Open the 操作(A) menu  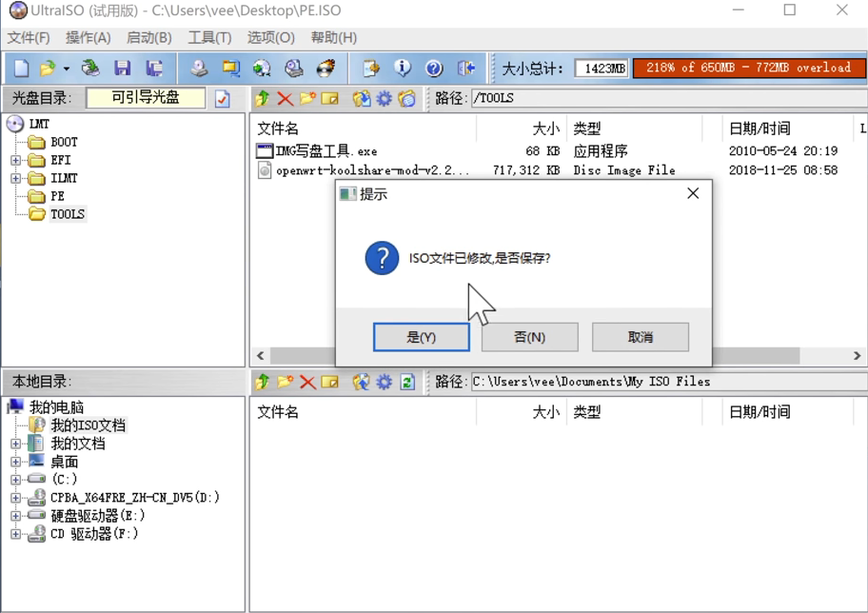pyautogui.click(x=88, y=38)
